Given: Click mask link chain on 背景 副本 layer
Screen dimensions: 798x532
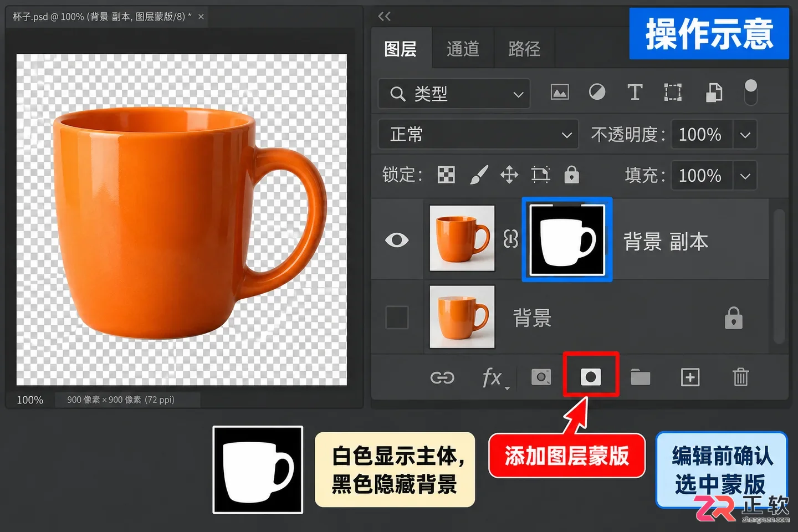Looking at the screenshot, I should click(x=510, y=239).
